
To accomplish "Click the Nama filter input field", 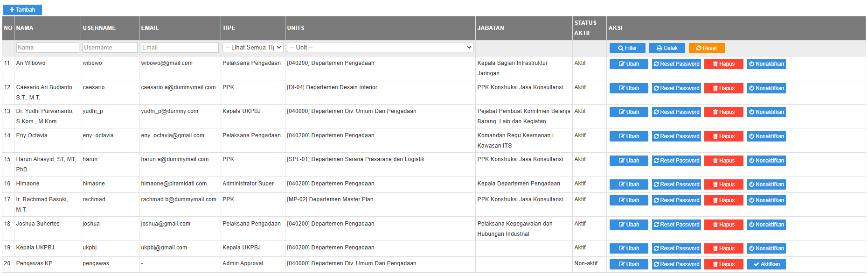I will pos(48,48).
